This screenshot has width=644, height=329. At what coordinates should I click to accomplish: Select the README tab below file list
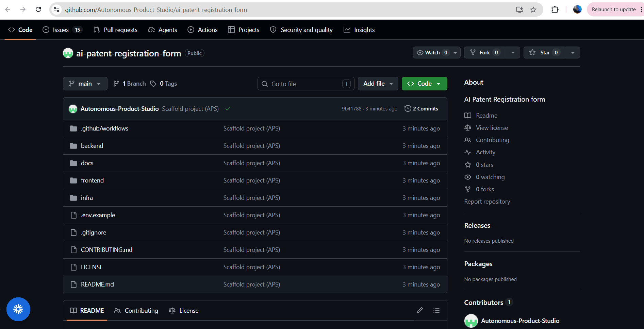(x=87, y=311)
